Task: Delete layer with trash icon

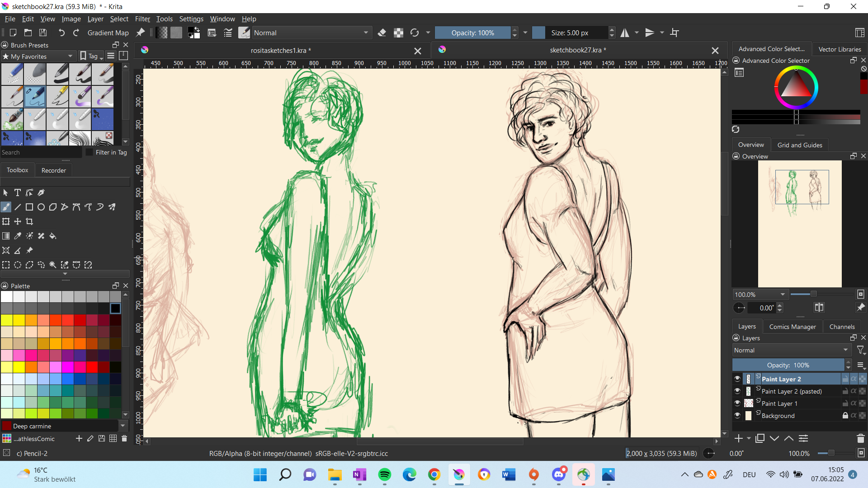Action: tap(860, 438)
